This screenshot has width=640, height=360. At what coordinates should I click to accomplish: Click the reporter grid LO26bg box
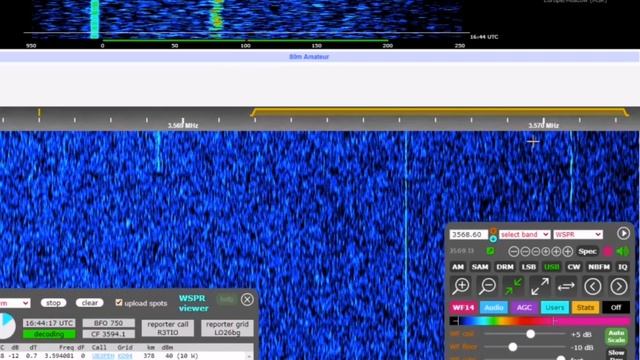227,328
